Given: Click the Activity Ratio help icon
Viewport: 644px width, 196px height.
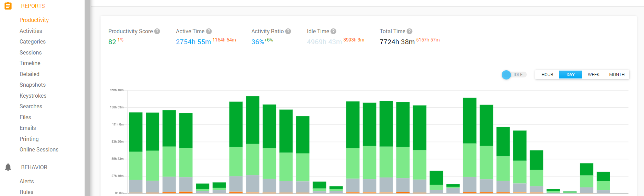Looking at the screenshot, I should tap(288, 31).
